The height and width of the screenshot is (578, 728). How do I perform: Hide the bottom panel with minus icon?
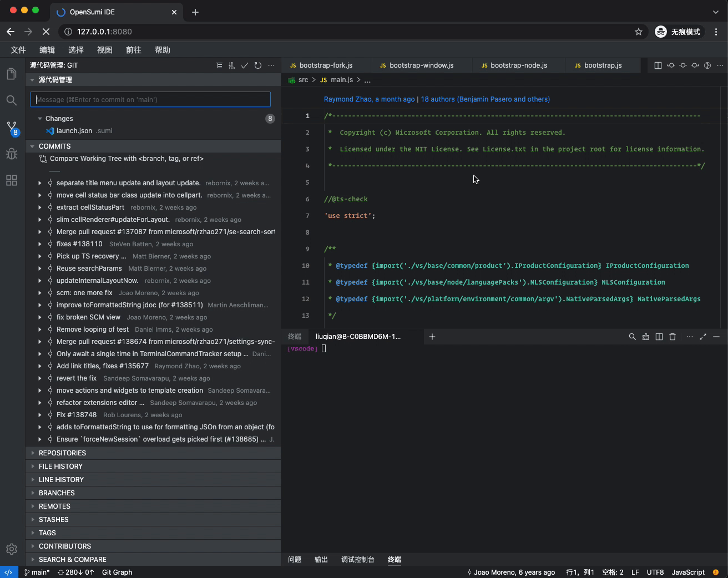[716, 337]
